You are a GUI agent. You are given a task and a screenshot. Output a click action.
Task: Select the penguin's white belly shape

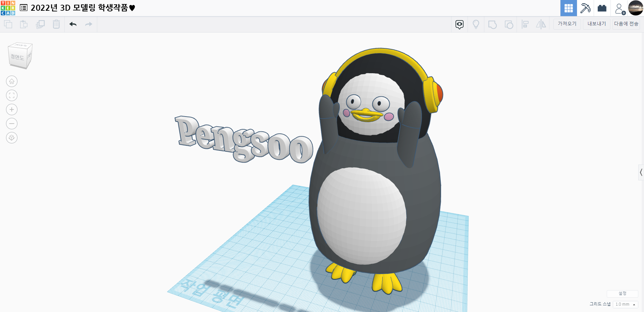pos(362,216)
